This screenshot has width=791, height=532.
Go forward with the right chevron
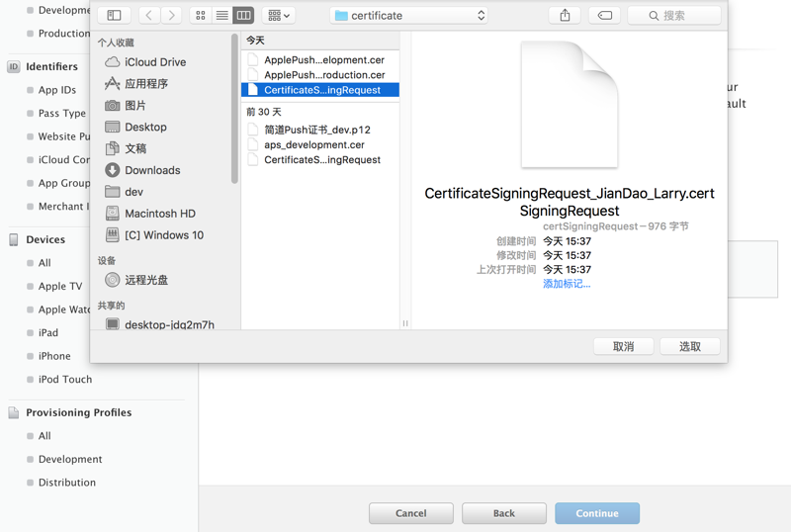point(171,15)
